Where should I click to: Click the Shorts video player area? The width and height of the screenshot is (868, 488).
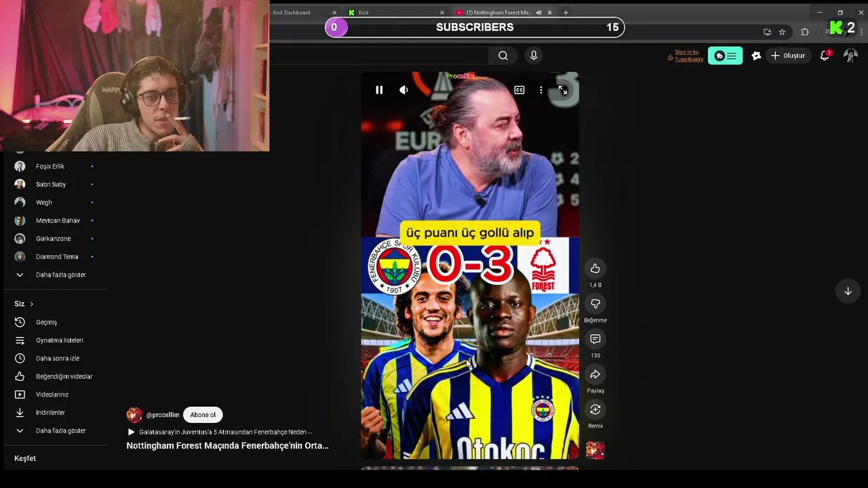point(470,266)
